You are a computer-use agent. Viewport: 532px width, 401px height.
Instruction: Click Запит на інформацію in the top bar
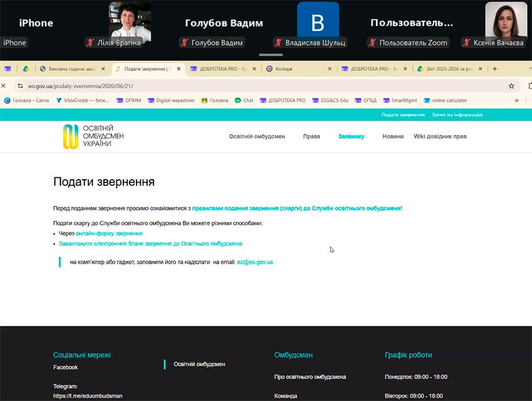tap(457, 115)
